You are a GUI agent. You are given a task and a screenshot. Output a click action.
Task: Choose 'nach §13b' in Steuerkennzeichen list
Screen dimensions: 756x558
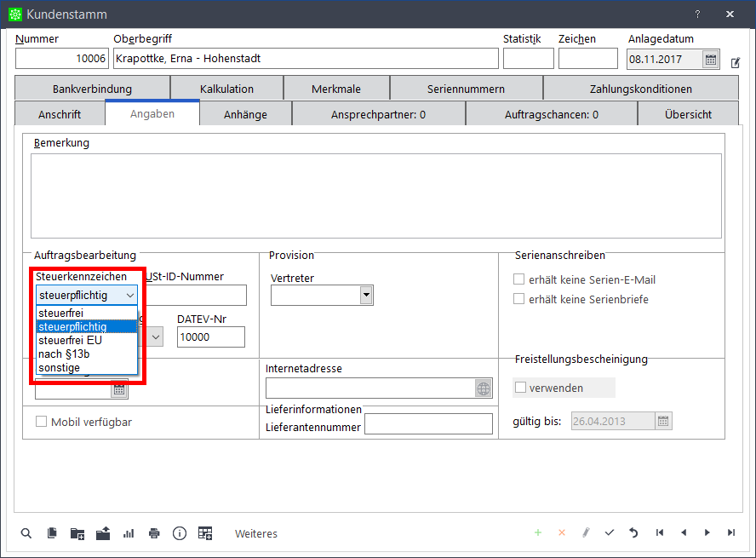(x=64, y=354)
